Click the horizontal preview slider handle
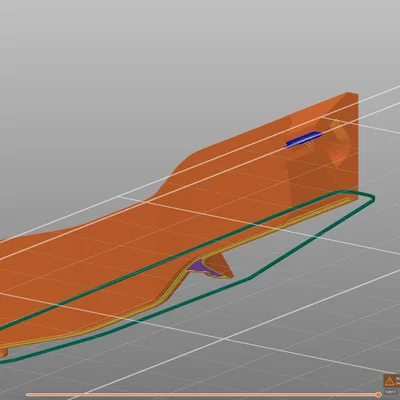Screen dimensions: 400x400 (x=378, y=395)
